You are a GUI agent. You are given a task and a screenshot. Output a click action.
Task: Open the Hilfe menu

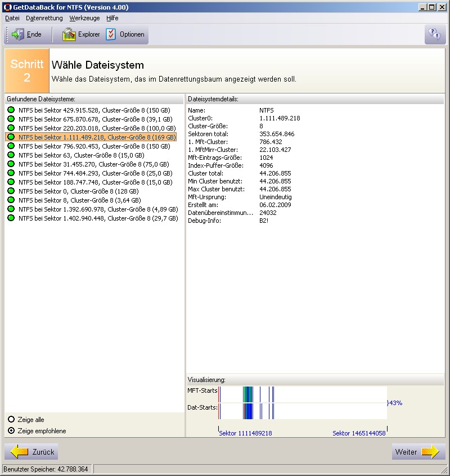(x=112, y=18)
